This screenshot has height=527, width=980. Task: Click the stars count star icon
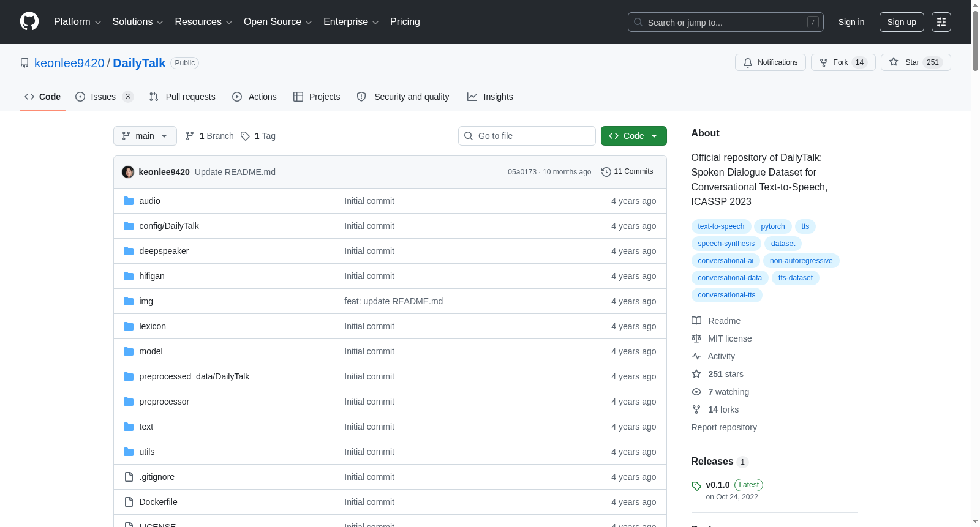(696, 374)
